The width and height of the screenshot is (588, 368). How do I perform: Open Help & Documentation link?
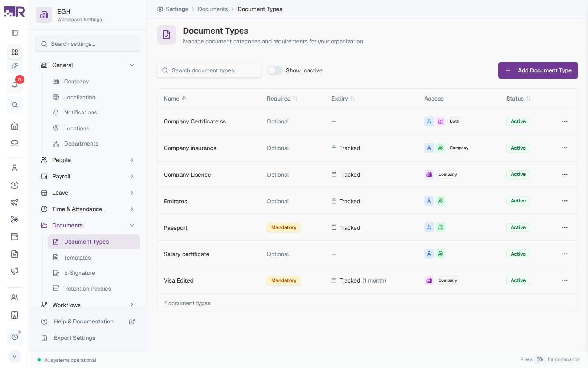tap(88, 321)
